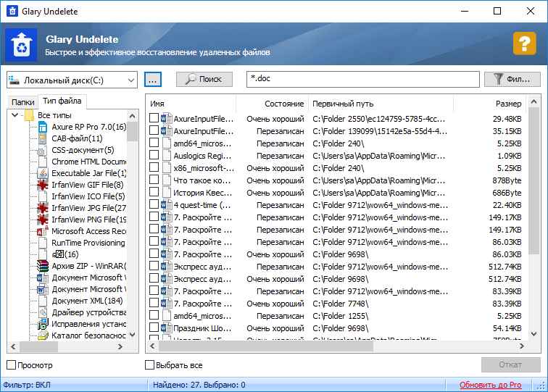Open filter settings with Фил... button
548x392 pixels.
pyautogui.click(x=512, y=79)
